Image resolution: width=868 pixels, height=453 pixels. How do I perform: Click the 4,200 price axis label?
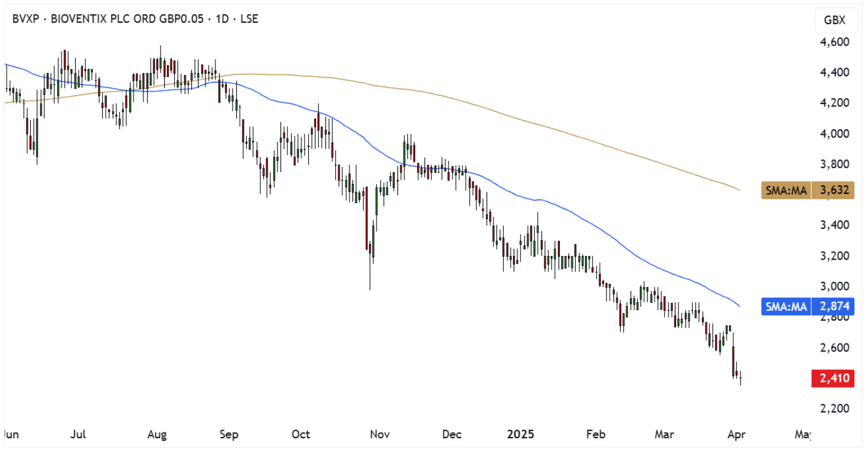(834, 103)
